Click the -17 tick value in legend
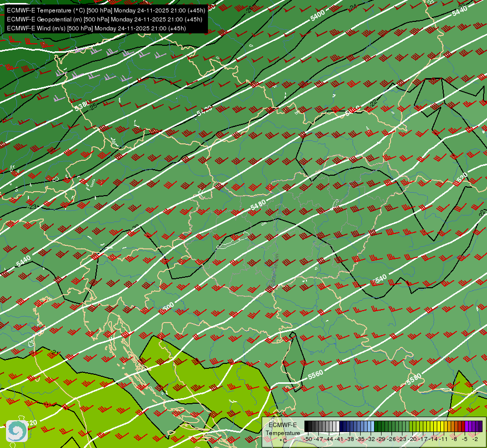487x448 pixels. [x=423, y=439]
